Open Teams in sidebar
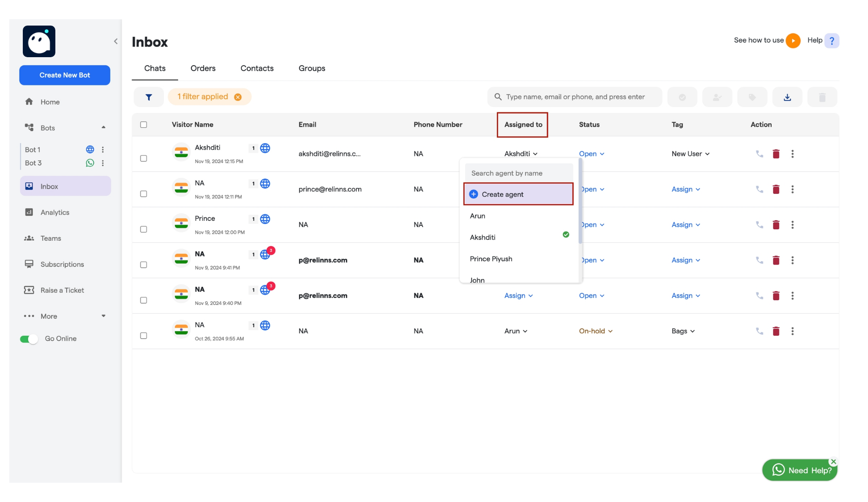Image resolution: width=868 pixels, height=502 pixels. 51,238
